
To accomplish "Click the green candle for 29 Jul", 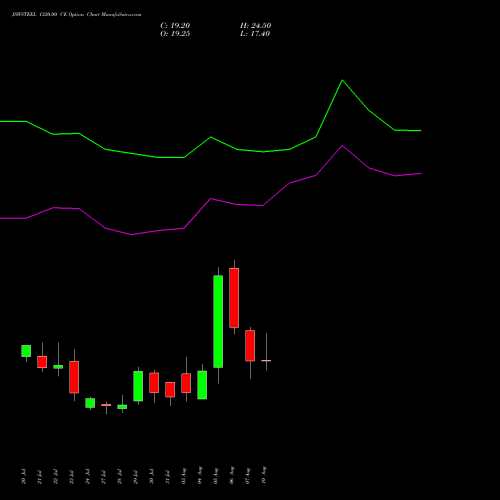I will tap(138, 386).
